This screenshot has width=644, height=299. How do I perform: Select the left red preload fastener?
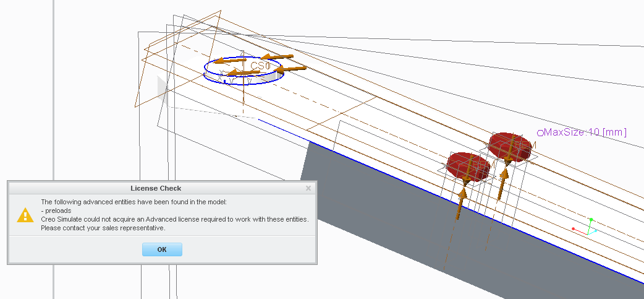coord(468,167)
